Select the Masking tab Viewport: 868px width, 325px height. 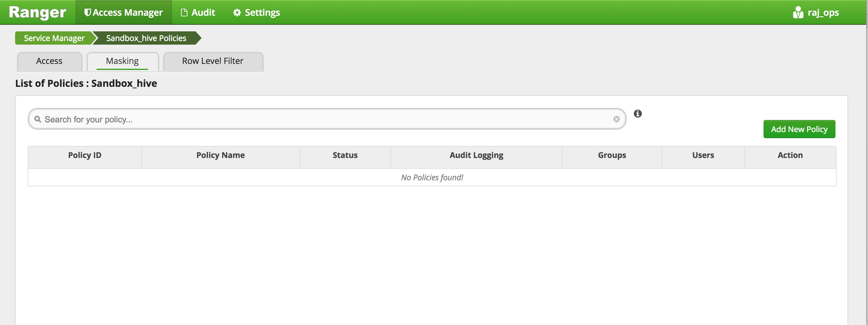tap(122, 61)
